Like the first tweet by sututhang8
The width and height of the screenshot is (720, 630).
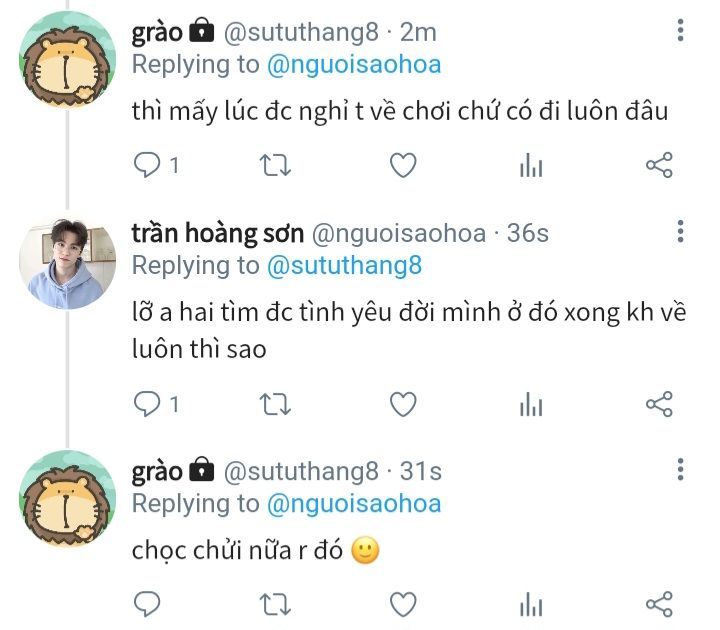click(402, 165)
